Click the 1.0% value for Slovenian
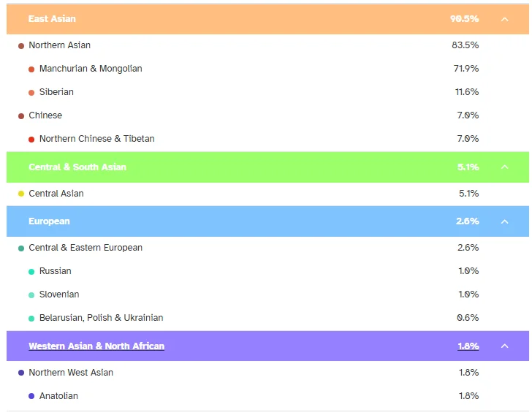Screen dimensions: 532x418 point(468,294)
